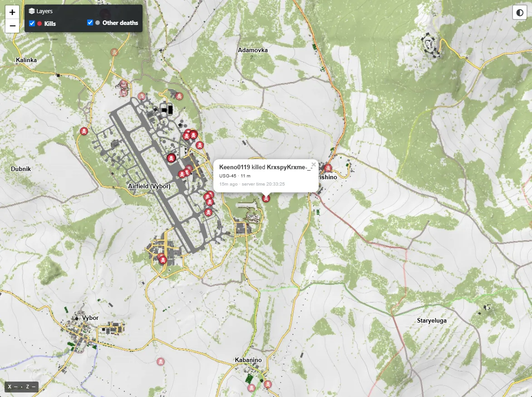Zoom out with the minus button
This screenshot has height=397, width=532.
12,26
